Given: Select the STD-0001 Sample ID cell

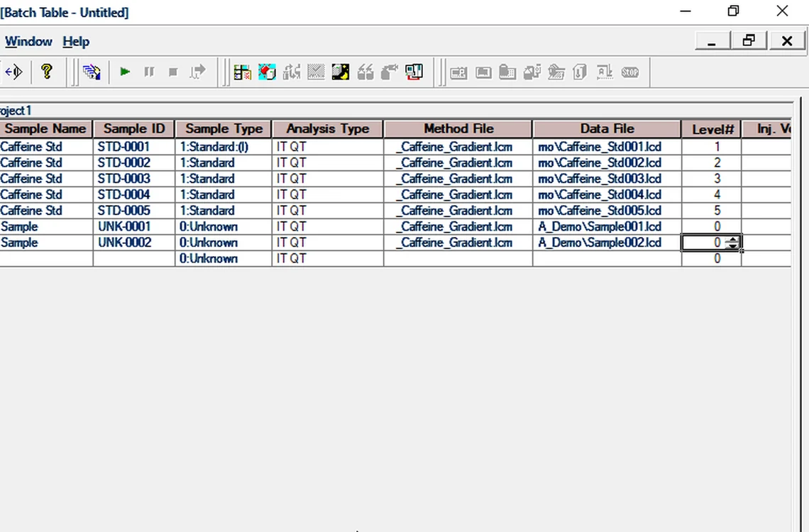Looking at the screenshot, I should pos(134,147).
